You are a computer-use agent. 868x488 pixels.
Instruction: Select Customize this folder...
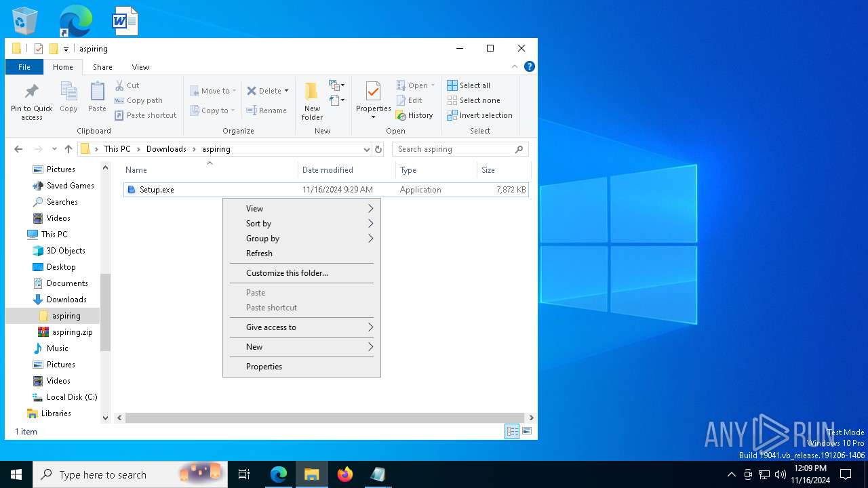click(x=302, y=273)
